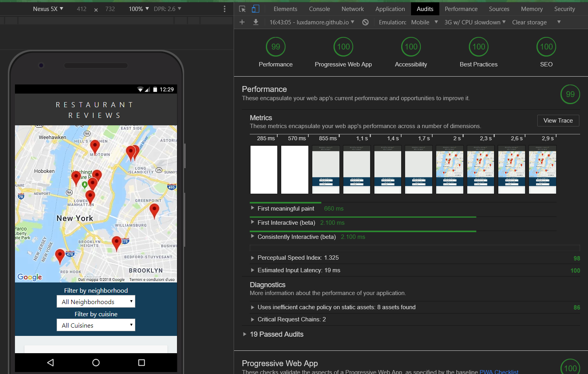Click the 2,9 s filmstrip thumbnail
The height and width of the screenshot is (374, 588).
543,170
